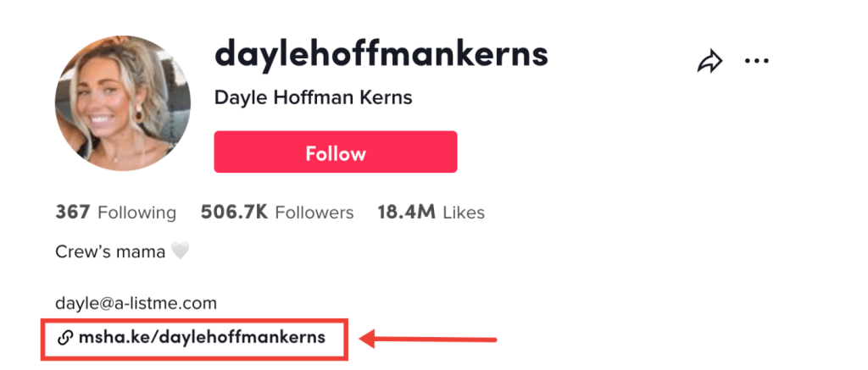Click the 367 following count number

[x=73, y=212]
